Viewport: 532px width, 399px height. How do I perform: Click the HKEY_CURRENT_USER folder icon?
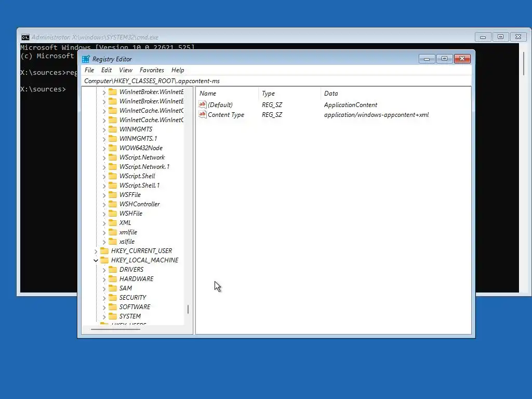click(104, 251)
